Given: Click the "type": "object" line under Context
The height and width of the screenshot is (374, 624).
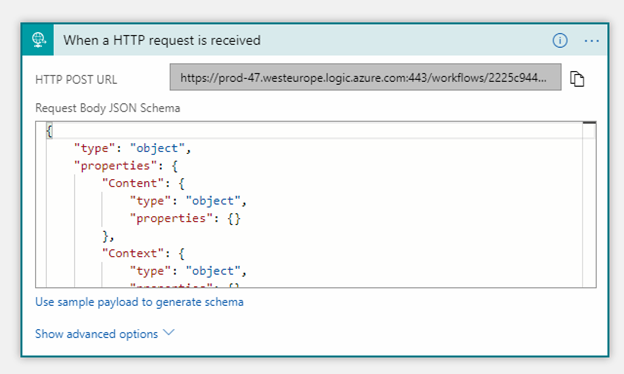Looking at the screenshot, I should coord(188,271).
